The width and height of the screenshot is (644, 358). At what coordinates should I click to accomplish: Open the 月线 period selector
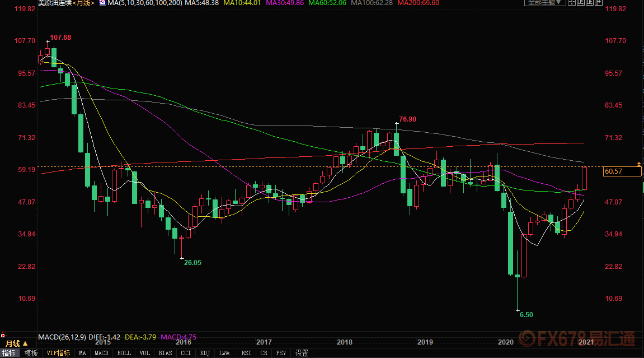pos(16,343)
